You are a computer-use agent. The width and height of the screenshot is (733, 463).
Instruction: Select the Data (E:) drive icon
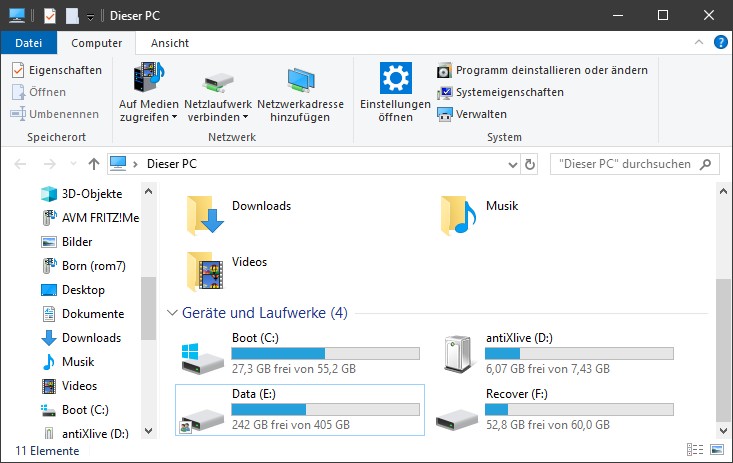pyautogui.click(x=202, y=419)
